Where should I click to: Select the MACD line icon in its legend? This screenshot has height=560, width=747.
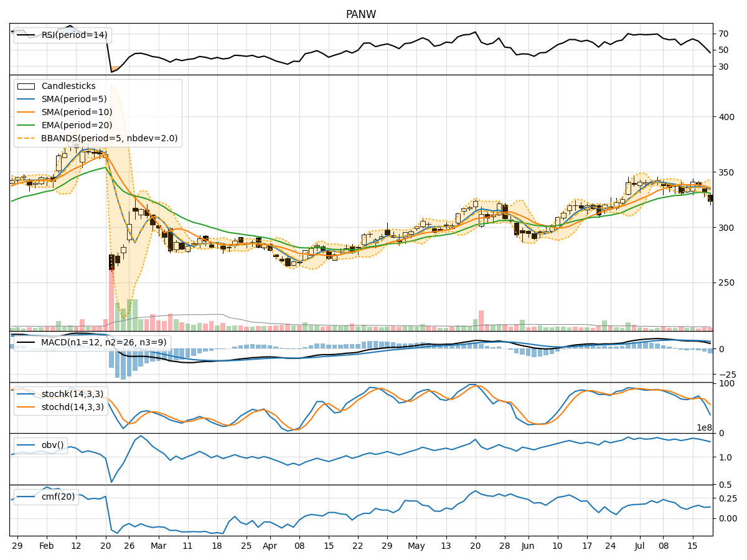click(x=25, y=342)
